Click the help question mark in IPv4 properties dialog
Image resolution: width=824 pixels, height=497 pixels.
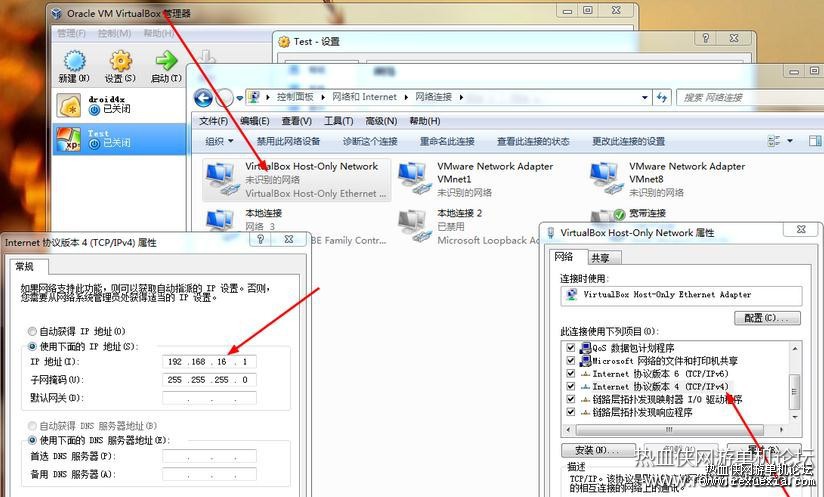point(260,239)
